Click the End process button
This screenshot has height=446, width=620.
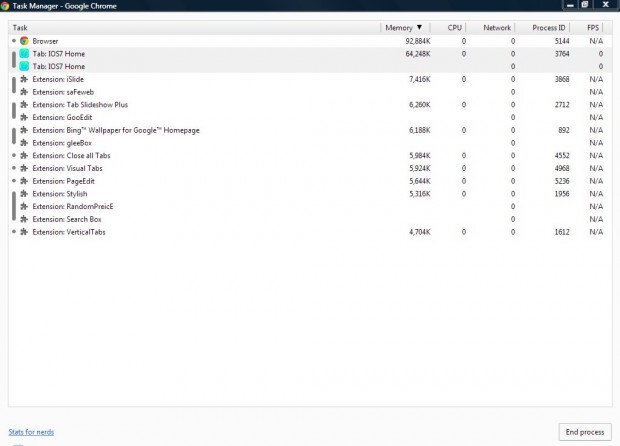(585, 432)
